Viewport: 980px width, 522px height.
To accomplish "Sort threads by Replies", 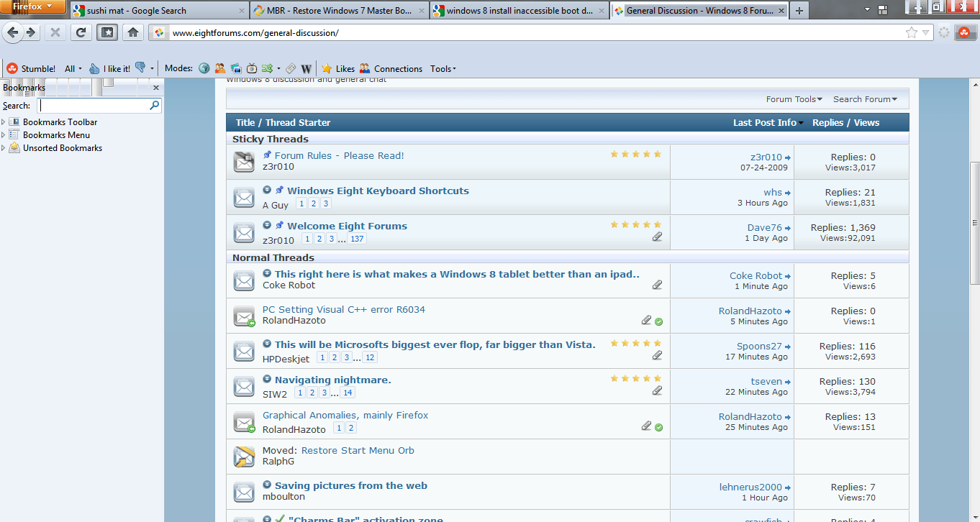I will click(x=827, y=122).
